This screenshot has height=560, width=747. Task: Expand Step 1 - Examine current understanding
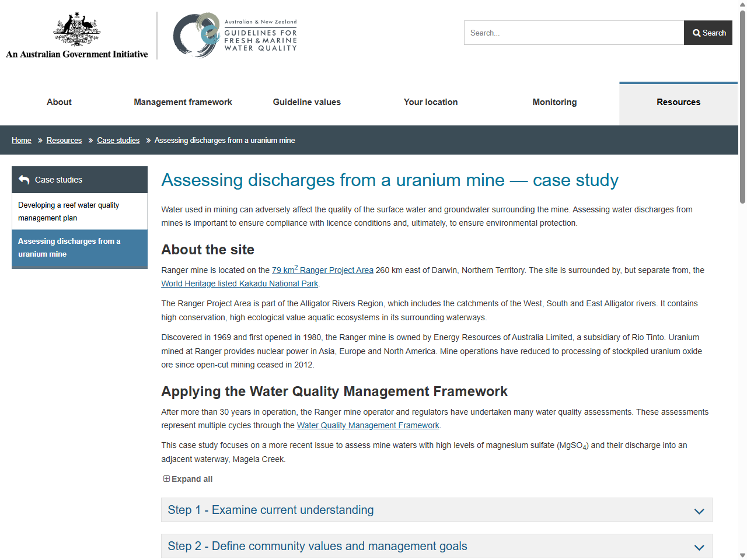click(437, 509)
